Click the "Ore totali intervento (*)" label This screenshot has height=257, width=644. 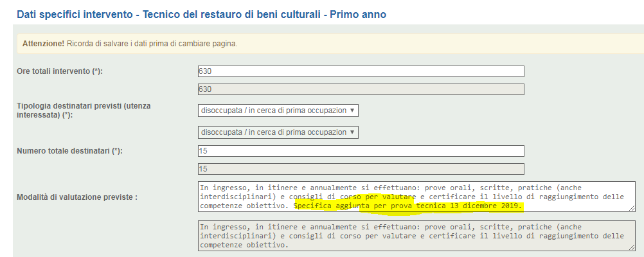point(59,71)
